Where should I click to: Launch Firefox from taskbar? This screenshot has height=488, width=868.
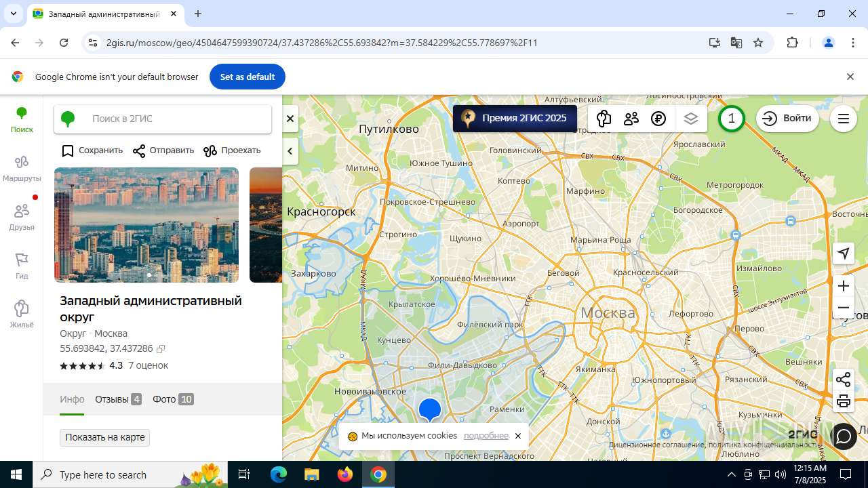345,474
